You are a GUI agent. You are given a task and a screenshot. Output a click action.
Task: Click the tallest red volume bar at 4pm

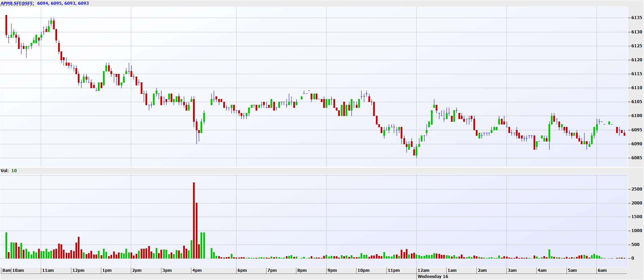194,220
